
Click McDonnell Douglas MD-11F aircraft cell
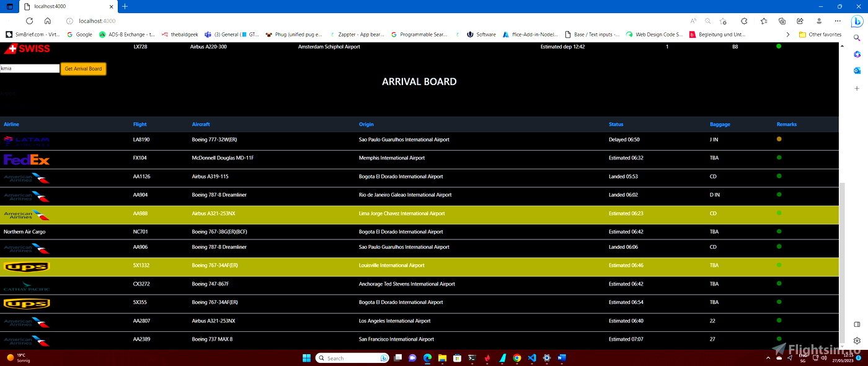point(223,158)
